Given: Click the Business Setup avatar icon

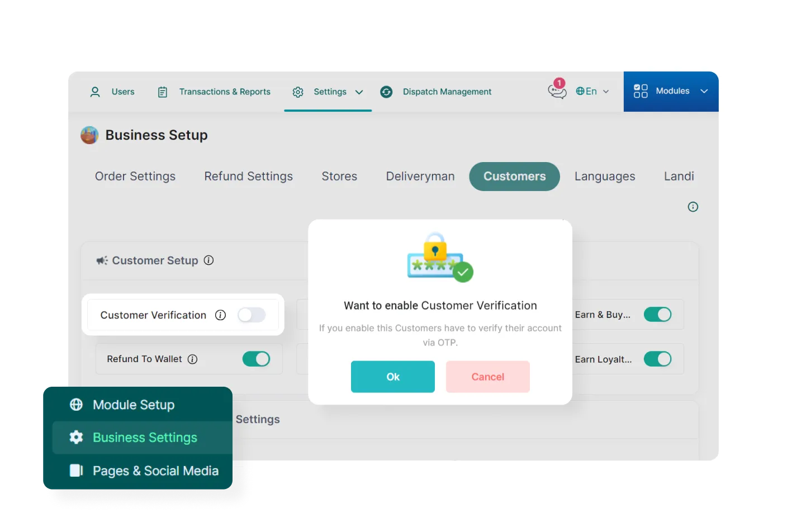Looking at the screenshot, I should pos(89,135).
